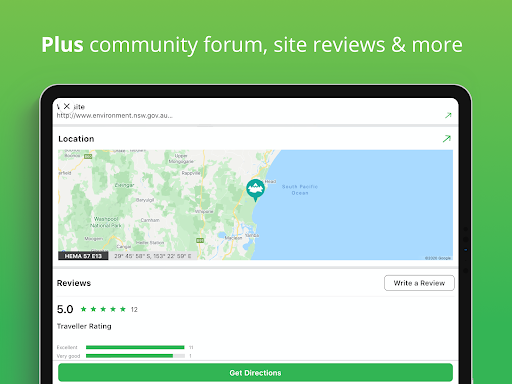The image size is (512, 384).
Task: Click the Reviews section heading
Action: click(74, 283)
